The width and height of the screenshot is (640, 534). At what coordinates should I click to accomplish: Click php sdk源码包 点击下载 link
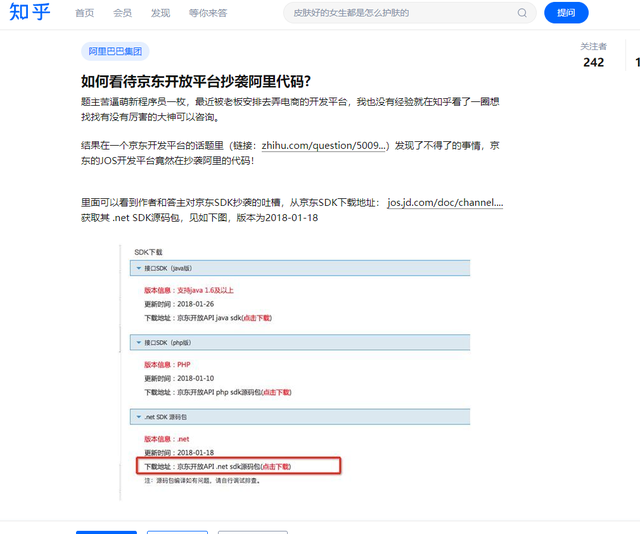pyautogui.click(x=276, y=392)
